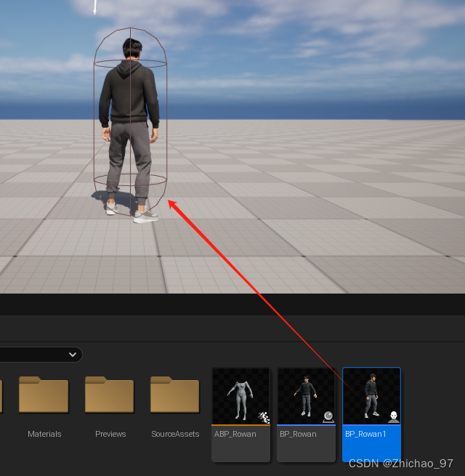The height and width of the screenshot is (476, 465).
Task: Click the ABP_Rowan asset name label
Action: (235, 434)
